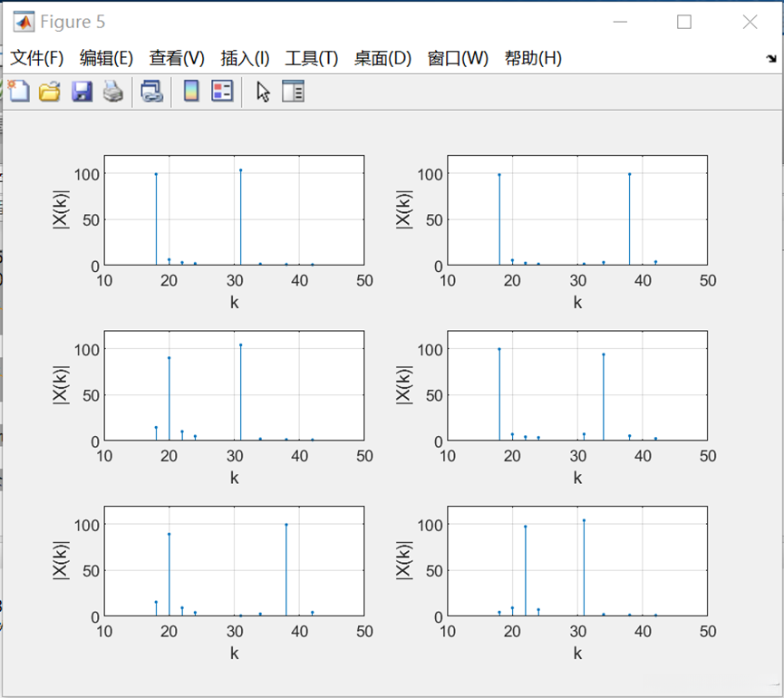Save the figure with the floppy disk icon

tap(82, 92)
